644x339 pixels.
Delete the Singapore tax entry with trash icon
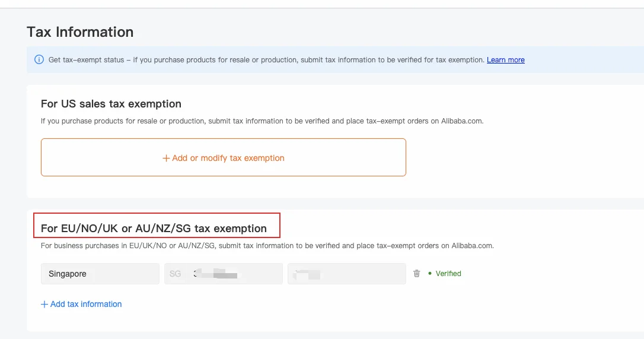pos(417,274)
